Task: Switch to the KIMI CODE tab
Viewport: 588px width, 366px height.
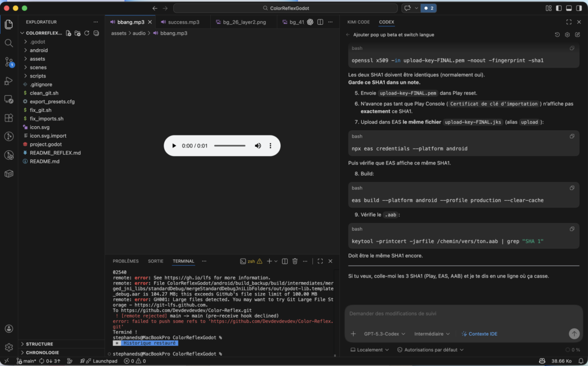Action: 358,22
